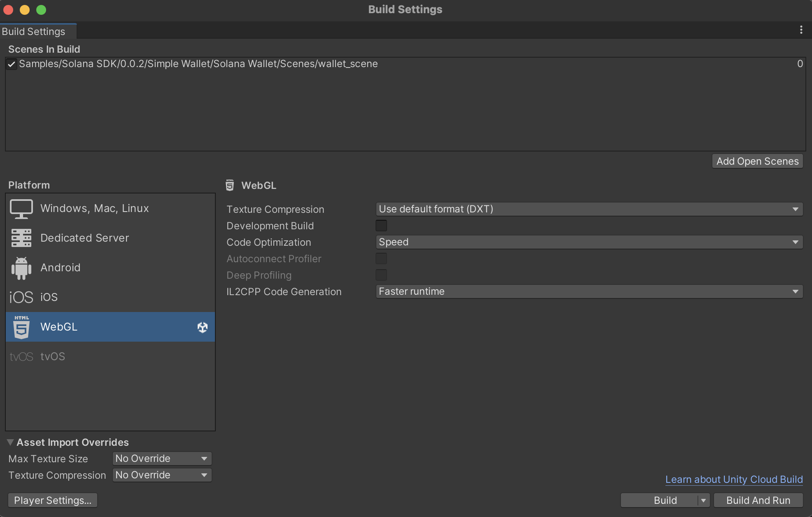
Task: Select tvOS platform
Action: click(x=110, y=356)
